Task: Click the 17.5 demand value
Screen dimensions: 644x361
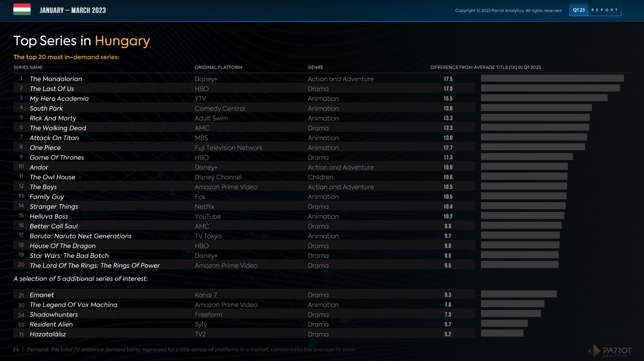Action: tap(448, 79)
